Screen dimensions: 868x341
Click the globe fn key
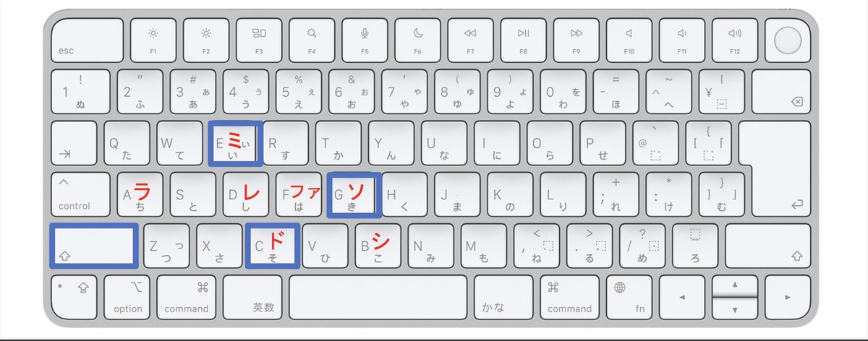click(628, 295)
